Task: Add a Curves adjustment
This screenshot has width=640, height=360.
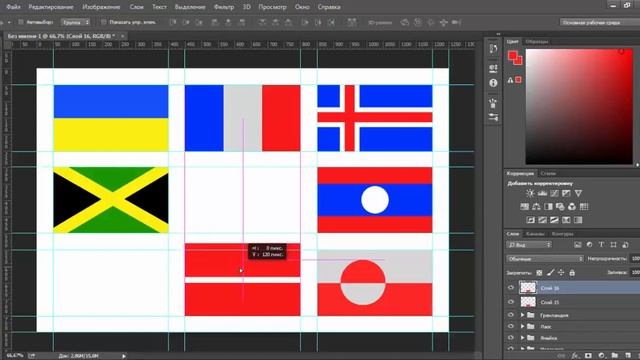Action: (554, 193)
